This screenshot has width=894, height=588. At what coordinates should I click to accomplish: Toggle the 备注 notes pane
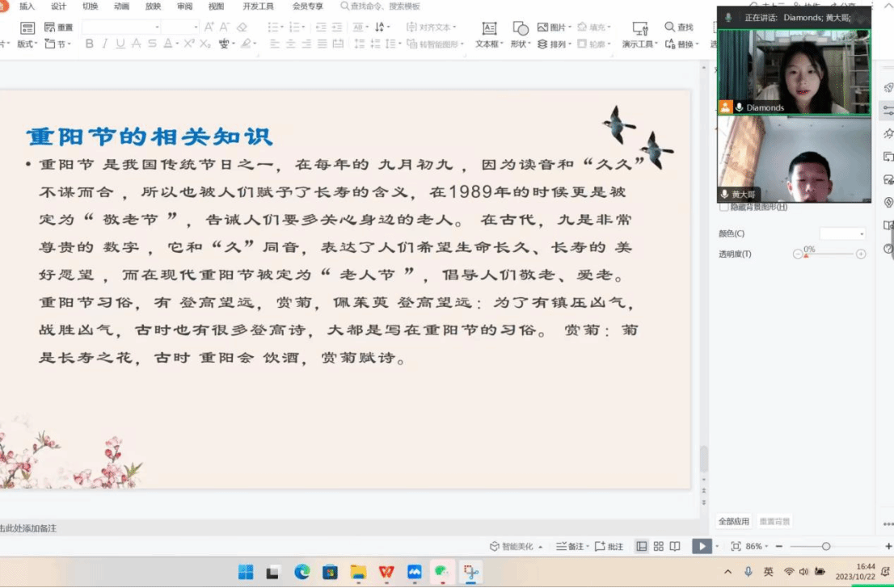pyautogui.click(x=570, y=547)
